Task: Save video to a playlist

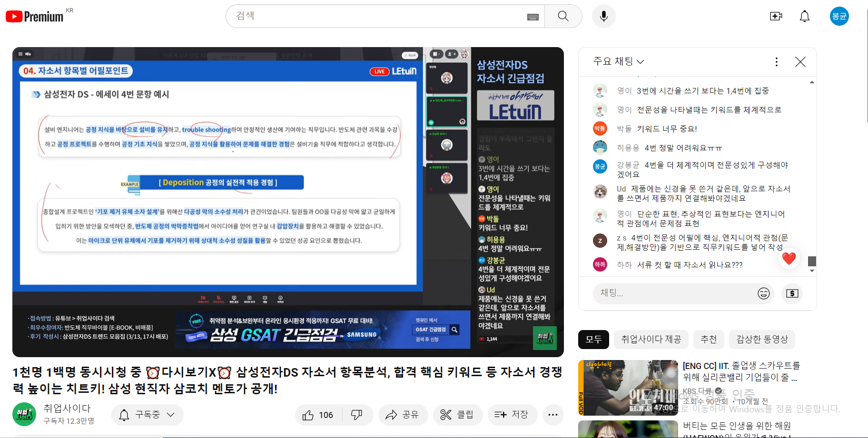Action: click(511, 415)
